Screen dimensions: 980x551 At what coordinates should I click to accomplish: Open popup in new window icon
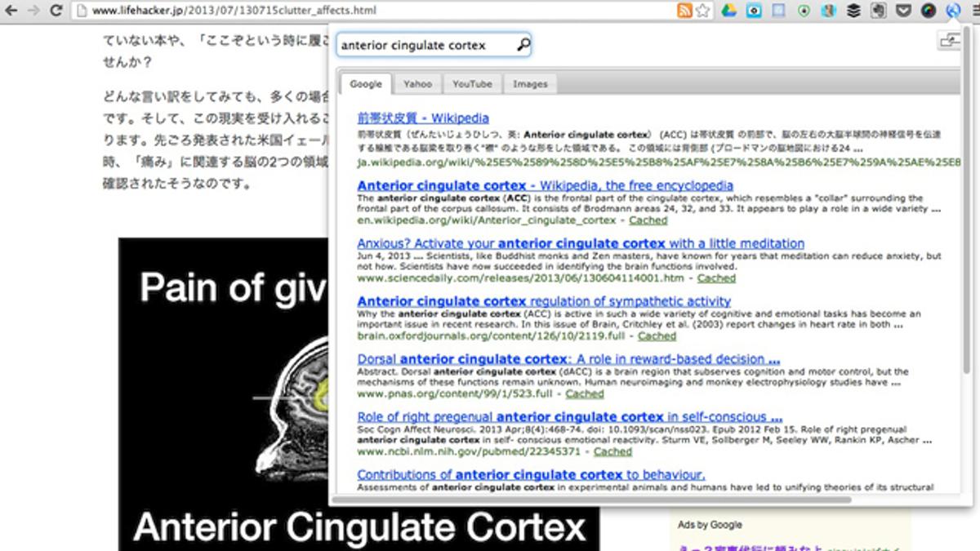pyautogui.click(x=949, y=40)
